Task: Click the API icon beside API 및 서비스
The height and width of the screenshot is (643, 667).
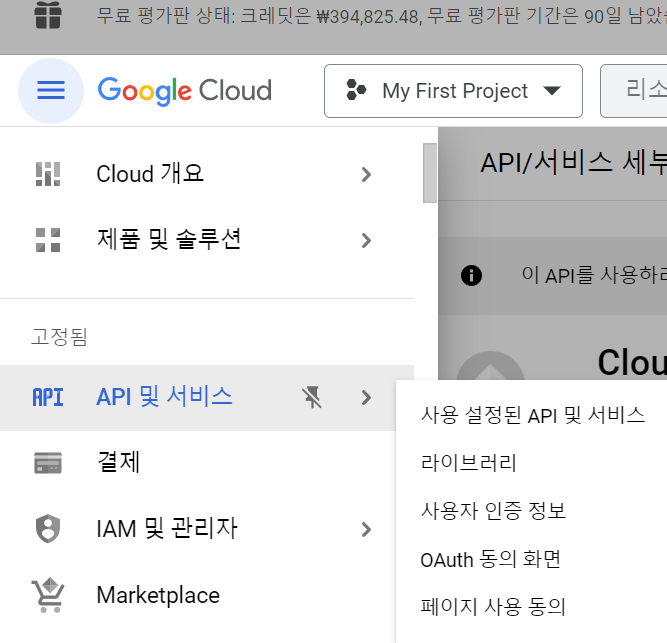Action: [x=48, y=397]
